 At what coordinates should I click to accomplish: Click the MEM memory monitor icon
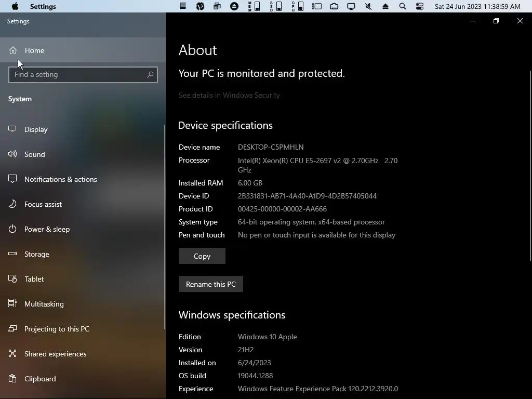(254, 6)
